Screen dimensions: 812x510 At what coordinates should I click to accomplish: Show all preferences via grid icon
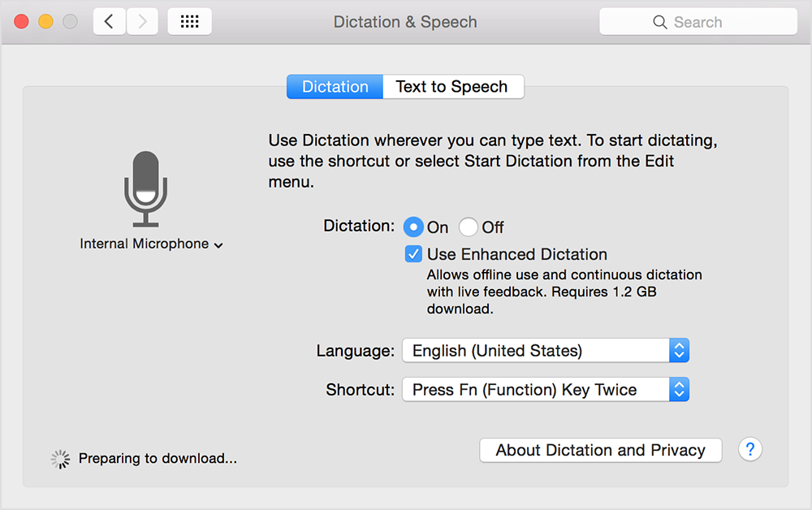click(x=189, y=22)
